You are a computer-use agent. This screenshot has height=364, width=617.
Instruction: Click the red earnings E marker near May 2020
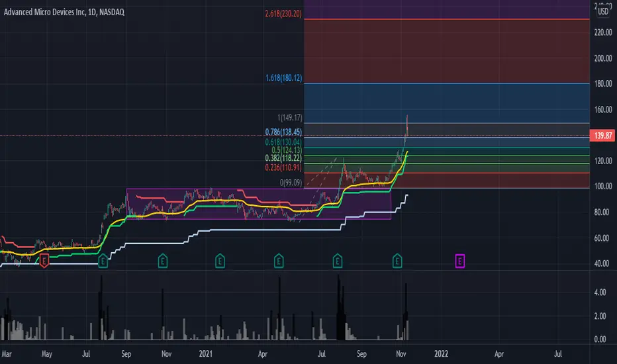coord(44,261)
